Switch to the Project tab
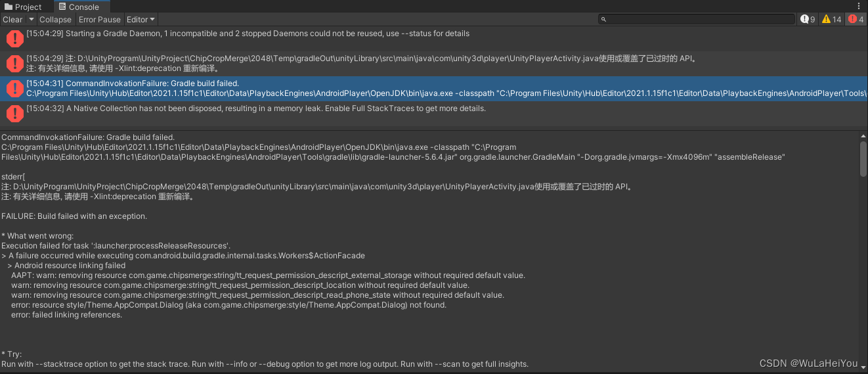The width and height of the screenshot is (868, 374). pyautogui.click(x=22, y=7)
